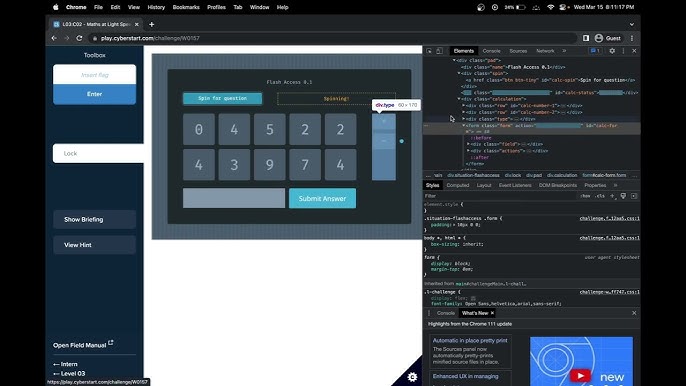Expand the div class type node
The image size is (686, 386).
(x=463, y=119)
